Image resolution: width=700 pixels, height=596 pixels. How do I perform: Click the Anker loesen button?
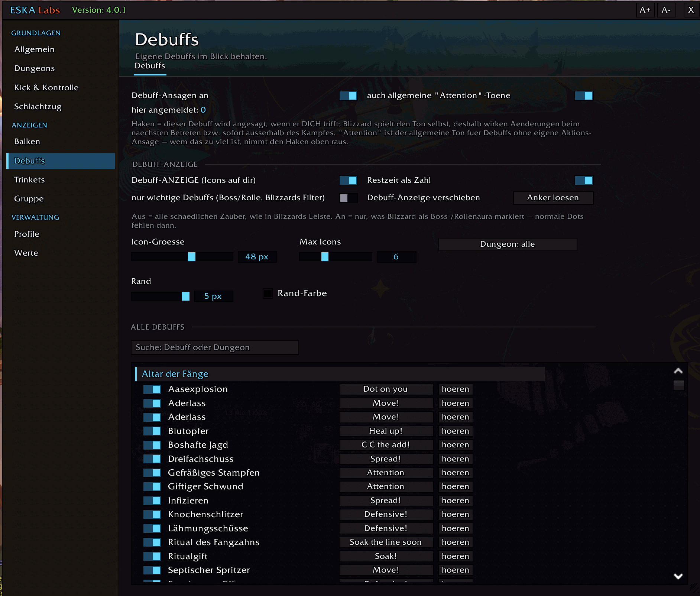[x=553, y=198]
